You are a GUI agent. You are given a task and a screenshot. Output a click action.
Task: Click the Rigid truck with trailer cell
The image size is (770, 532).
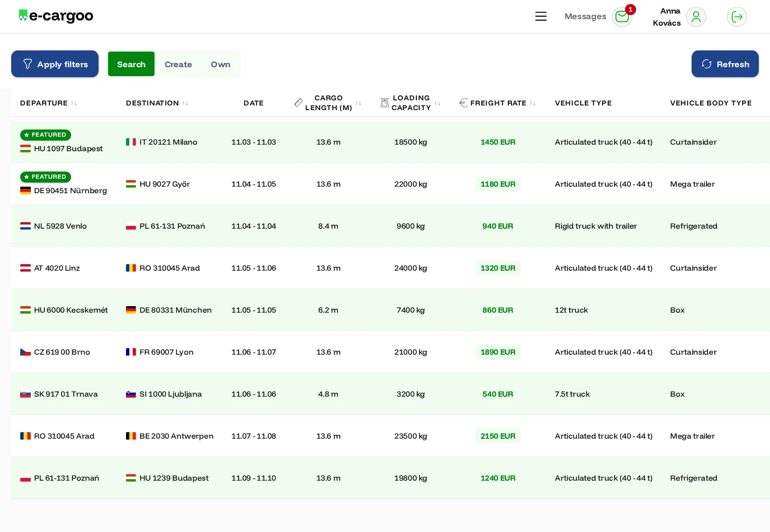pos(595,226)
